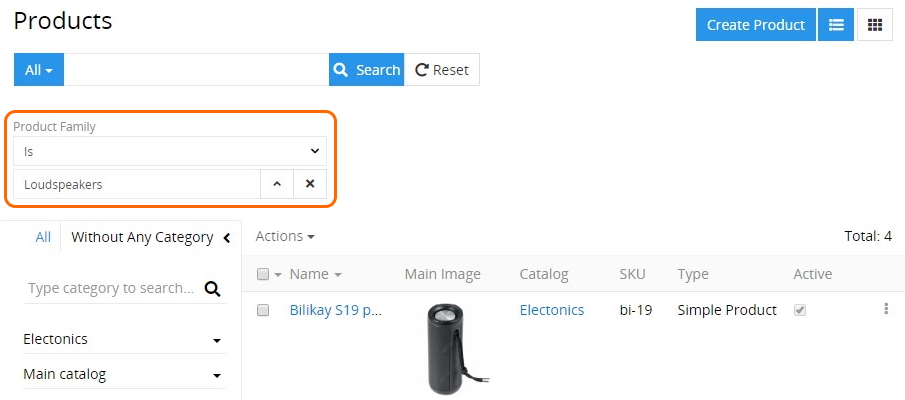The width and height of the screenshot is (905, 400).
Task: Click the Reset button
Action: (x=442, y=70)
